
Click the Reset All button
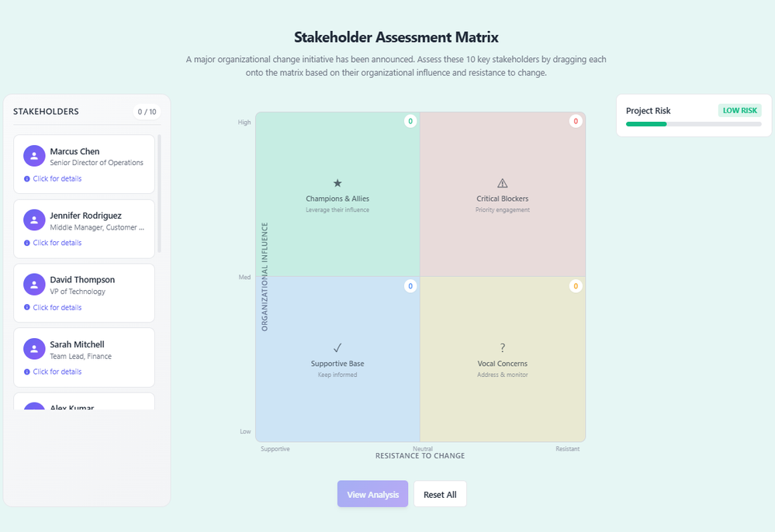point(440,494)
